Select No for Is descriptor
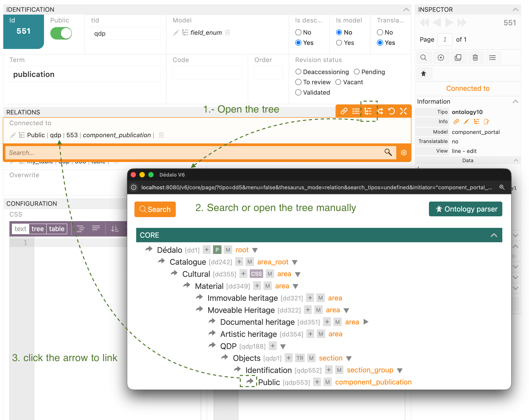 (298, 32)
